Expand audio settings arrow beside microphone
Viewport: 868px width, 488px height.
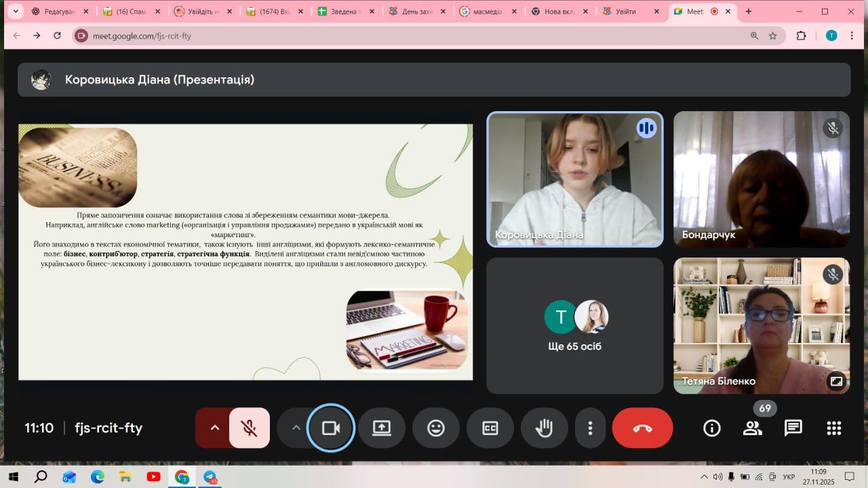tap(215, 428)
